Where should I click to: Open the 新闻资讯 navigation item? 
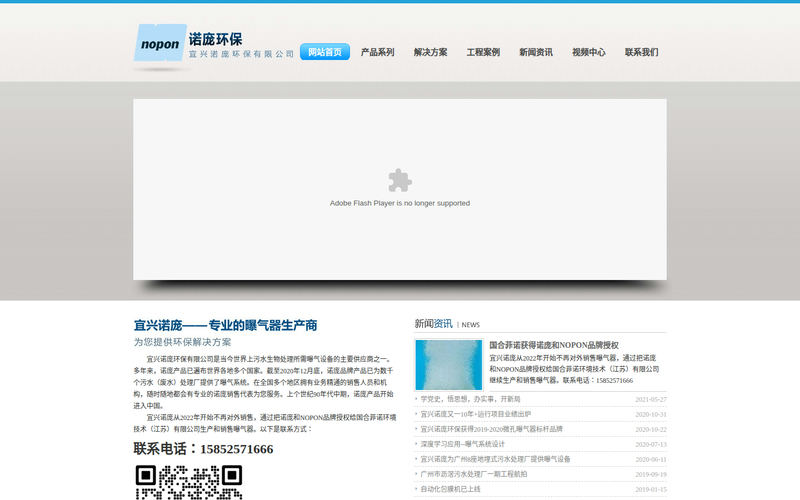pos(536,52)
